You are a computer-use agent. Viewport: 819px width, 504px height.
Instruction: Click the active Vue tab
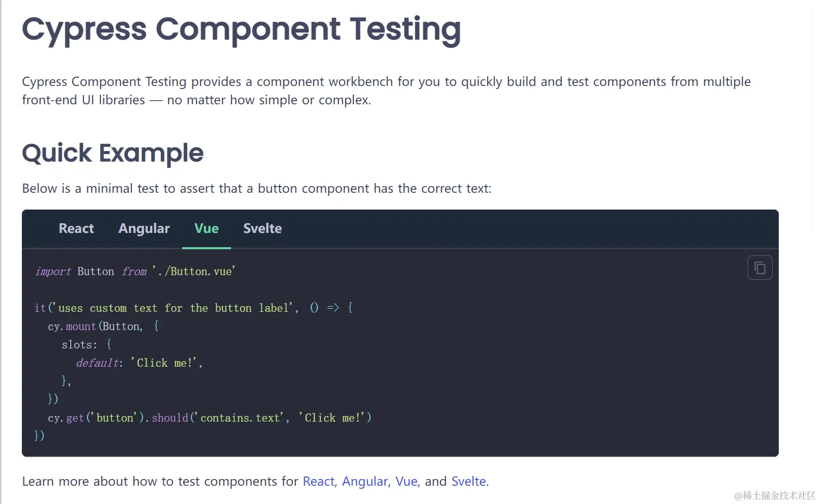click(207, 228)
